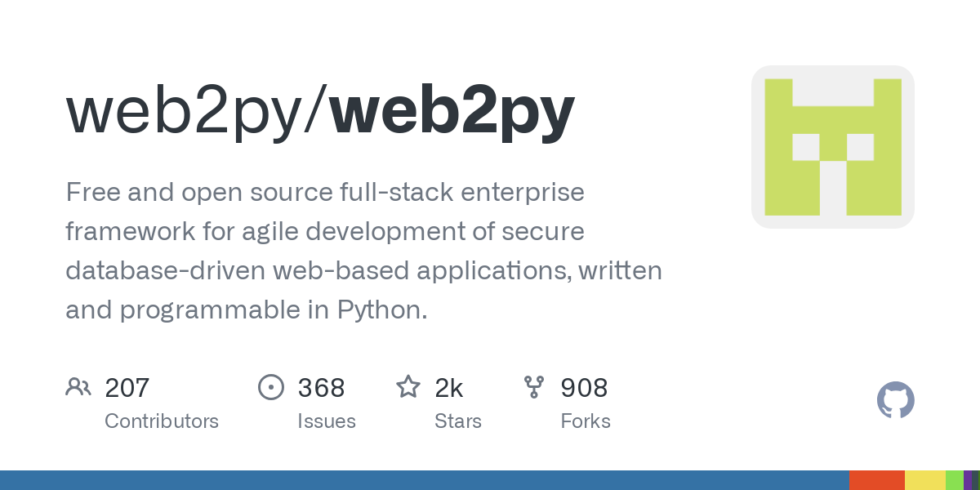Click the GitHub Octocat logo
The width and height of the screenshot is (980, 490).
tap(895, 400)
